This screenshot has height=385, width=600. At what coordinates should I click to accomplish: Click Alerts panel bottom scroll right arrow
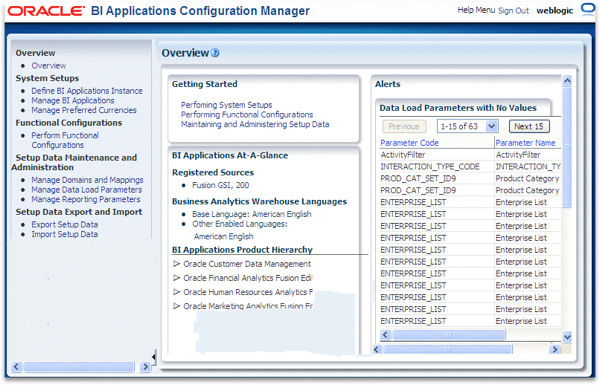(x=554, y=349)
